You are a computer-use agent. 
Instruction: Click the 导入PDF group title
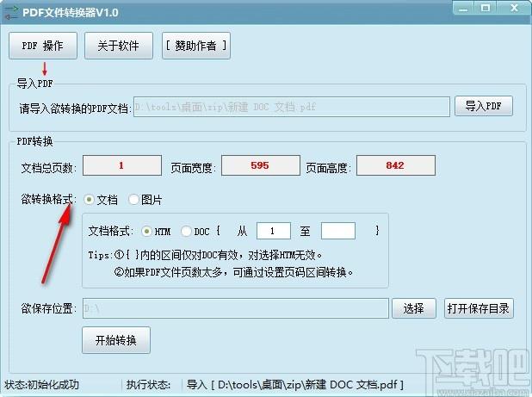[x=35, y=84]
